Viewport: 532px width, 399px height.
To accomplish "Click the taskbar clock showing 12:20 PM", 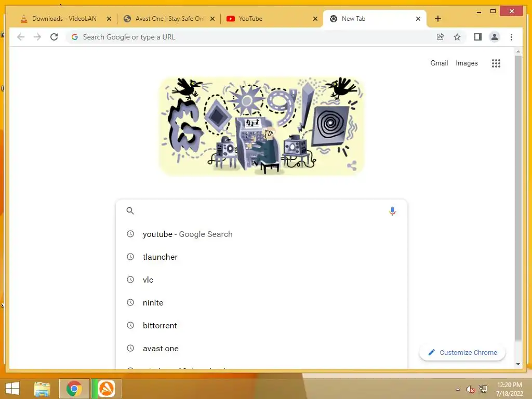I will pyautogui.click(x=509, y=389).
